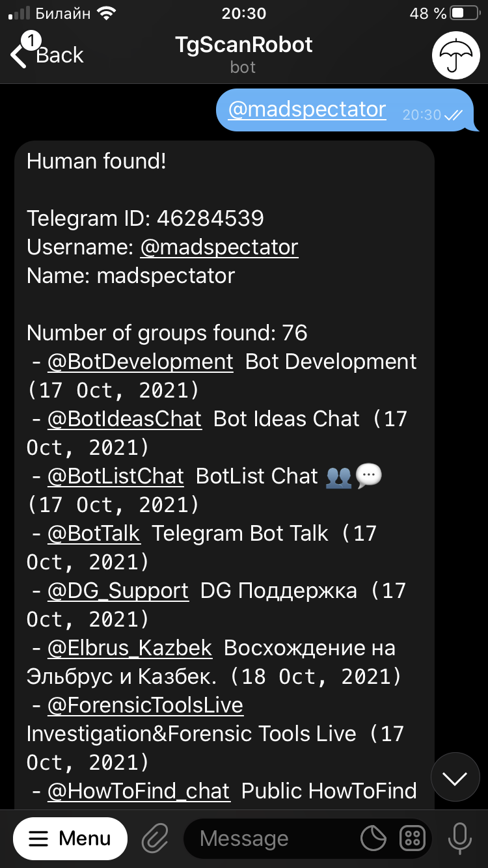Jump to bottom with down-chevron button

(455, 777)
